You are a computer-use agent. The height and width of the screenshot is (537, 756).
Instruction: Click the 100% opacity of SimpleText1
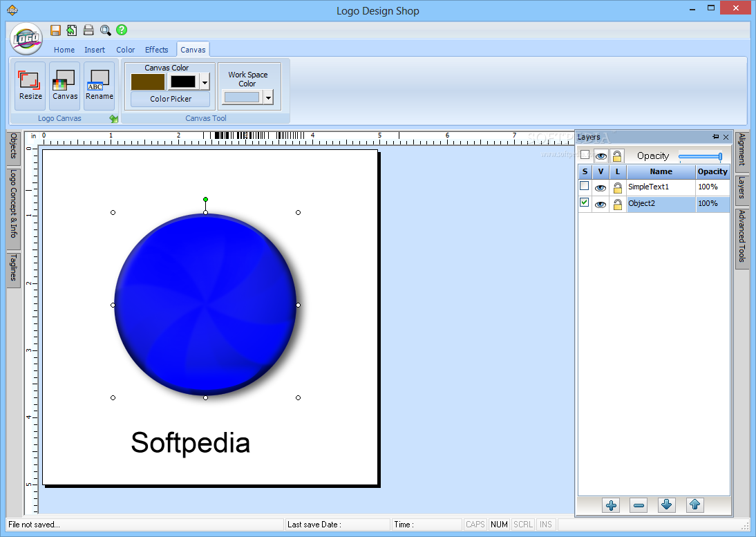[708, 187]
